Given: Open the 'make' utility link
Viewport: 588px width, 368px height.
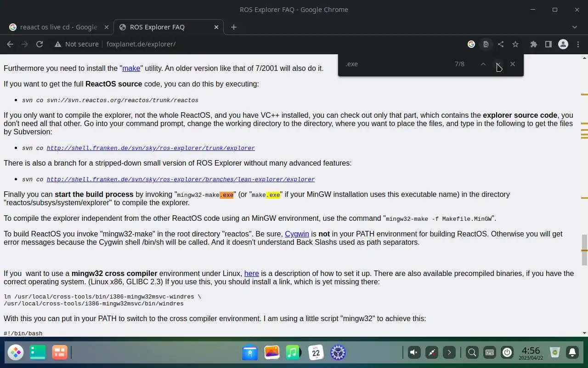Looking at the screenshot, I should point(131,68).
